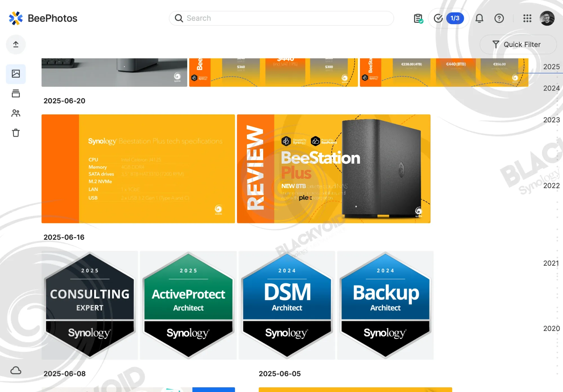Image resolution: width=563 pixels, height=392 pixels.
Task: Select the 2025-06-20 date header
Action: 64,101
